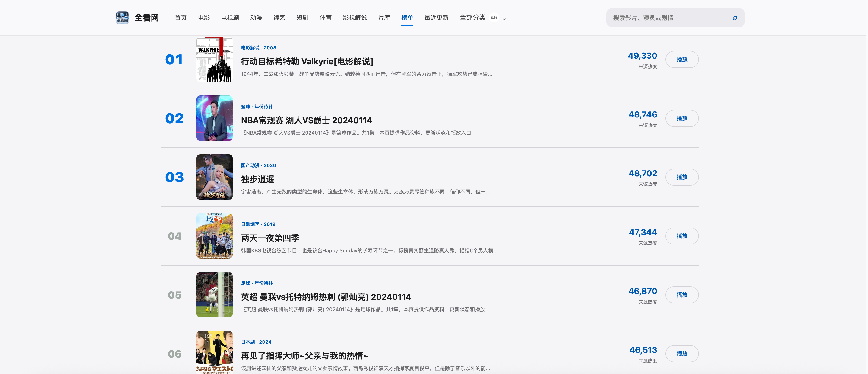Click the 47,344 heat score
Screen dimensions: 868x374
[x=643, y=232]
